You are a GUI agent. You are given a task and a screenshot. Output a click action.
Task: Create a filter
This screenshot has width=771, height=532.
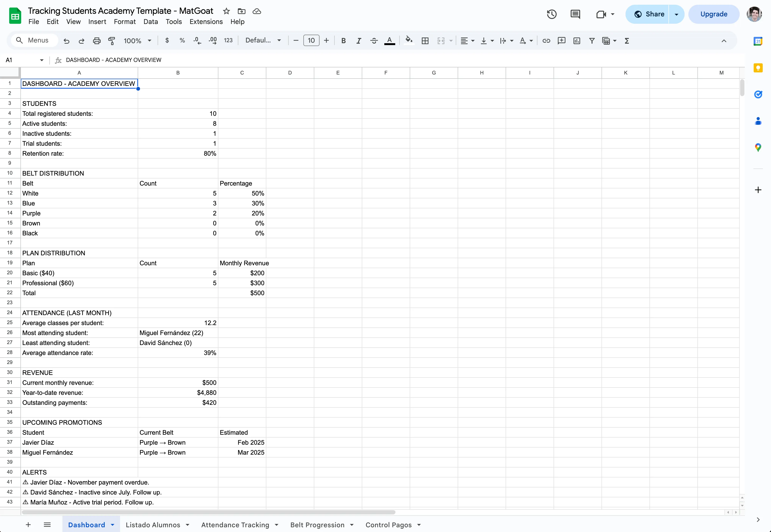[592, 40]
